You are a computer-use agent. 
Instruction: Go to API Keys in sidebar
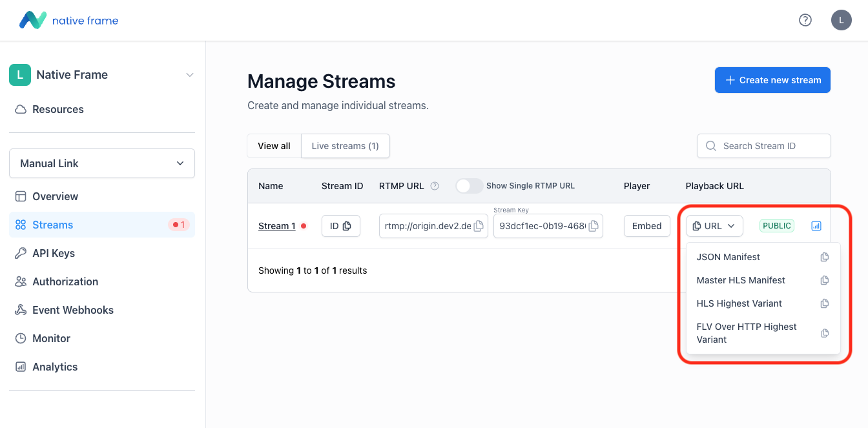pyautogui.click(x=54, y=253)
